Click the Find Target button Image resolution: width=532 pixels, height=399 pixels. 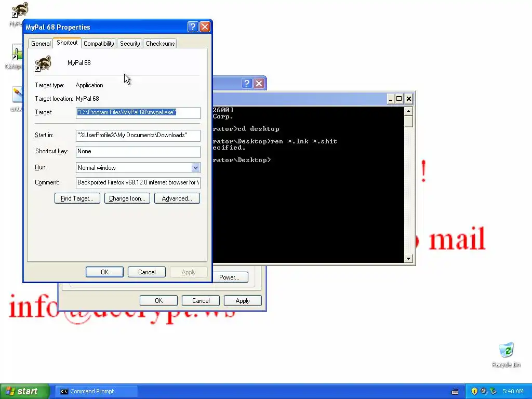point(77,198)
